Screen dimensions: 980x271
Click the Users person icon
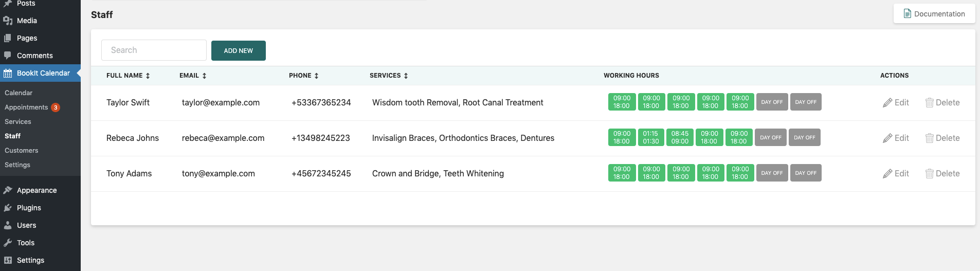coord(8,225)
